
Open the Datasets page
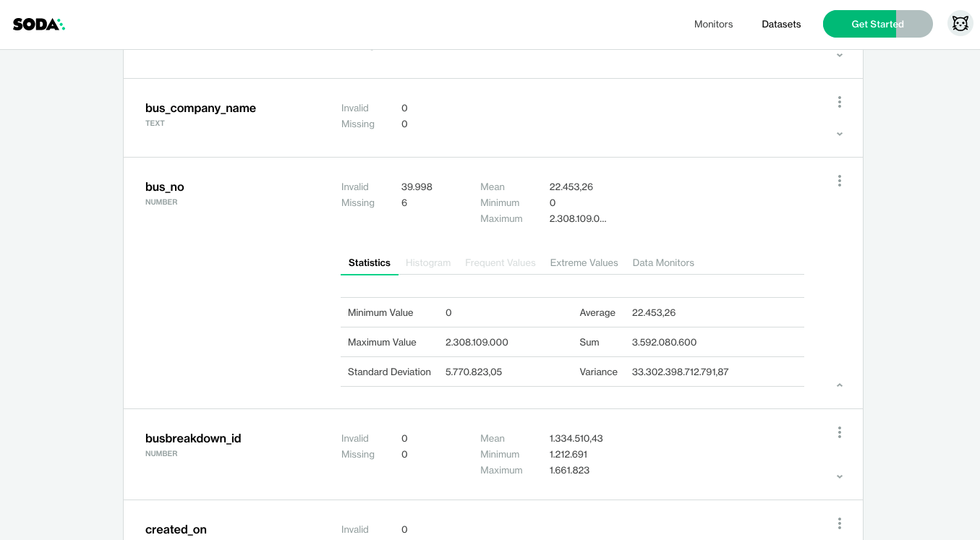tap(781, 24)
